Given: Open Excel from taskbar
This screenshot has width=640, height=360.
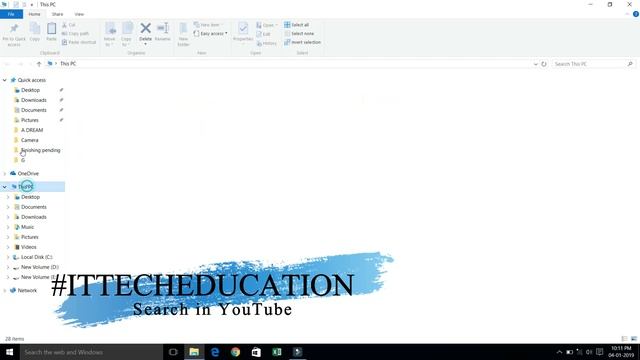Looking at the screenshot, I should coord(277,352).
